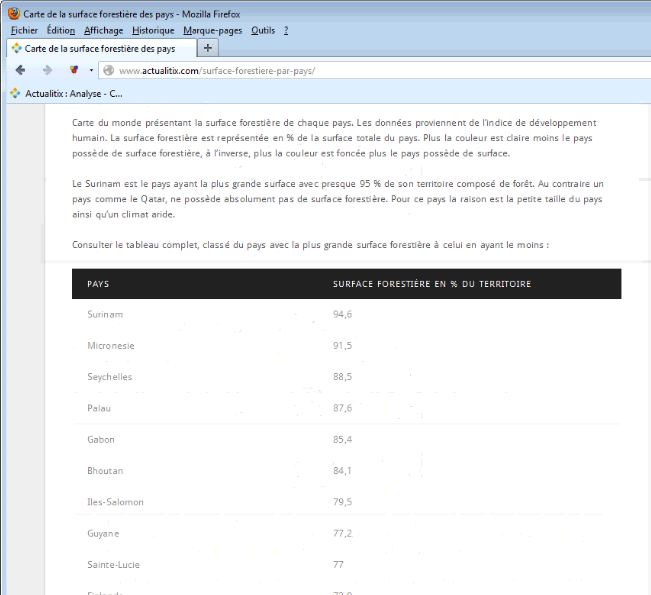Click the URL address bar field
Screen dimensions: 651x595
(x=374, y=71)
